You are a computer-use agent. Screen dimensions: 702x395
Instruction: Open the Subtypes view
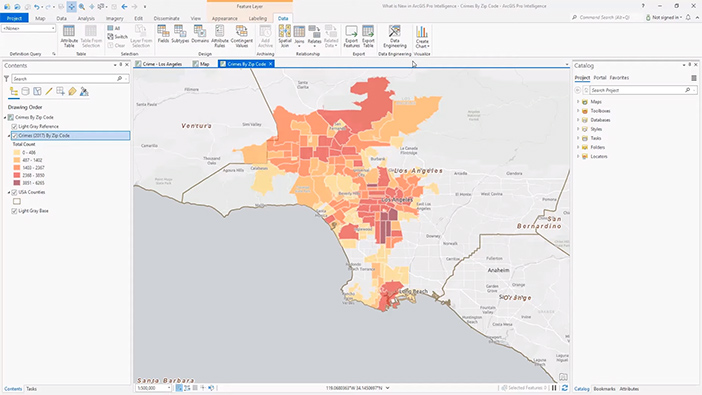[180, 34]
